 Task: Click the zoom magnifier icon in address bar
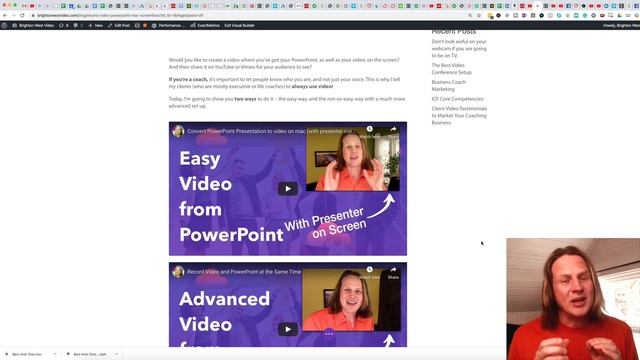pyautogui.click(x=470, y=16)
